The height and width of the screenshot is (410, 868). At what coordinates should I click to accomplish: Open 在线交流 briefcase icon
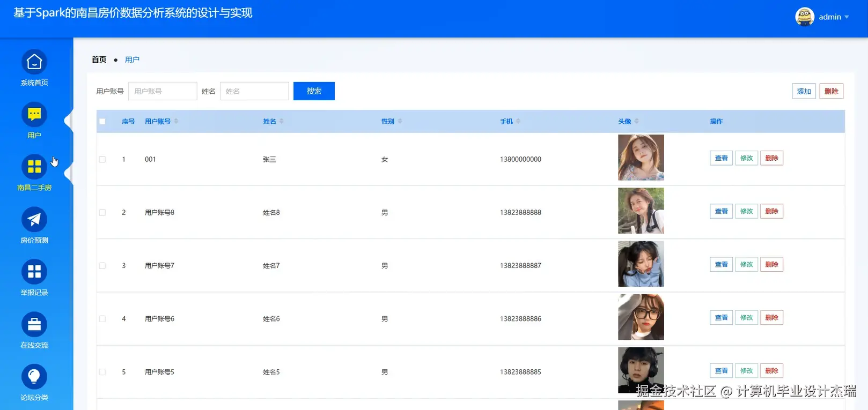point(34,325)
